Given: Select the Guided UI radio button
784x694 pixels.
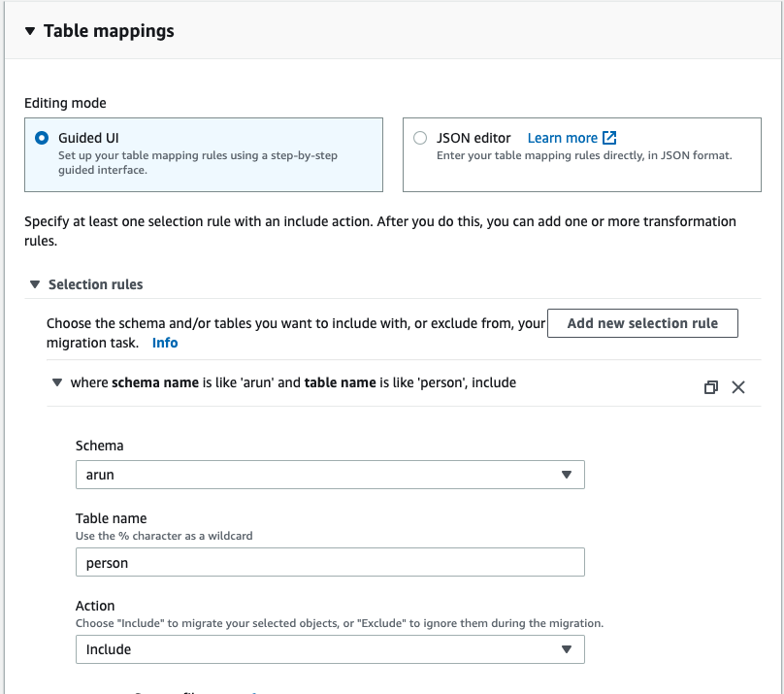Looking at the screenshot, I should (x=41, y=138).
